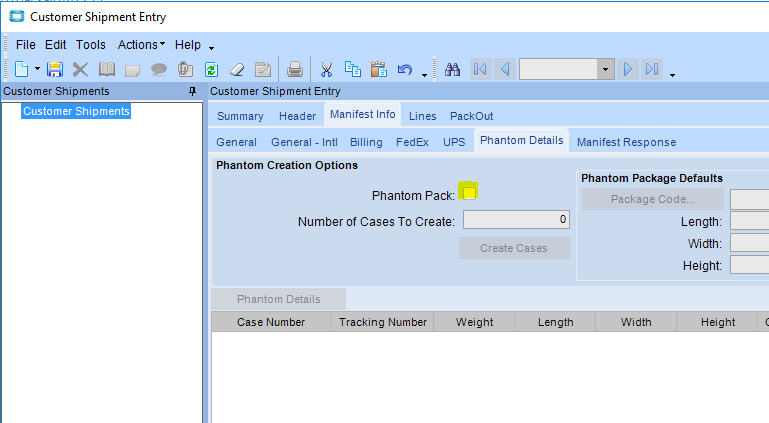769x423 pixels.
Task: Open the FedEx sub-tab
Action: pos(412,142)
